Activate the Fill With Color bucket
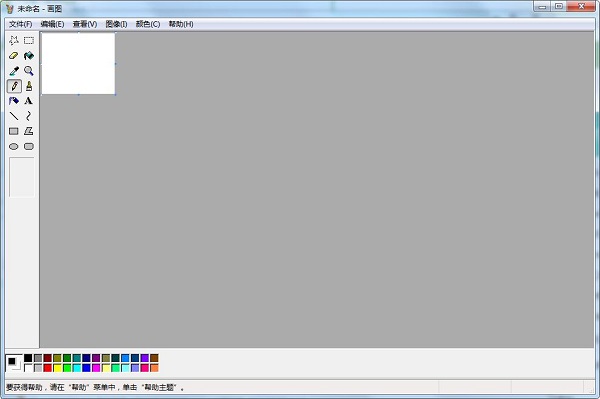The width and height of the screenshot is (600, 399). coord(29,56)
